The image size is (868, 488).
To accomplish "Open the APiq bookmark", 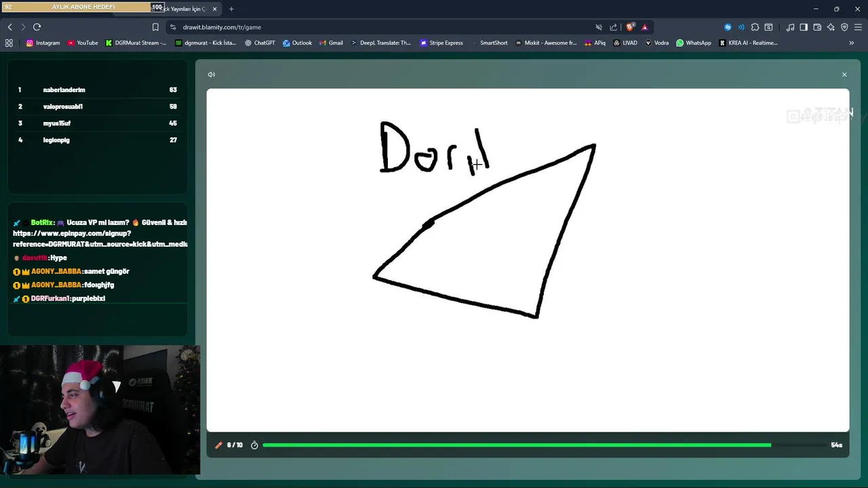I will [x=595, y=43].
